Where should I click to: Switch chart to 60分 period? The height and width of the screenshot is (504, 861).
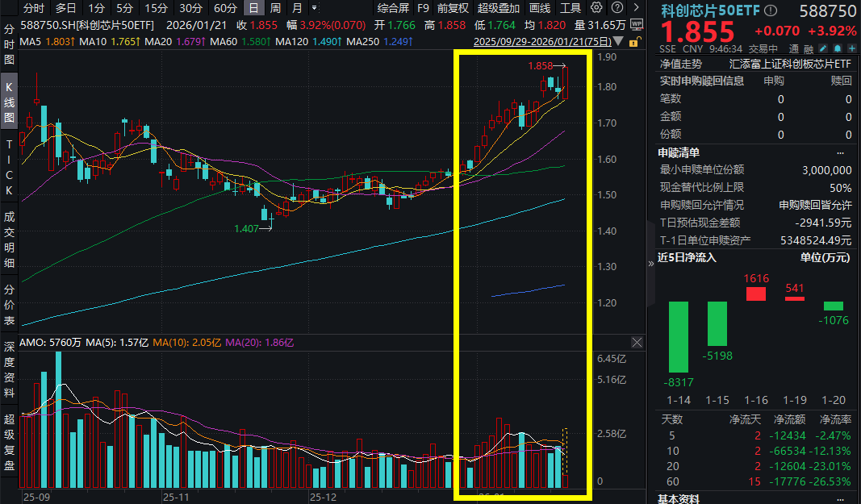click(225, 8)
